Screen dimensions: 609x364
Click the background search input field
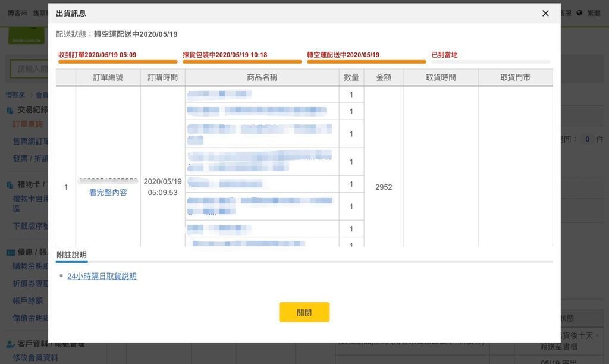[30, 69]
